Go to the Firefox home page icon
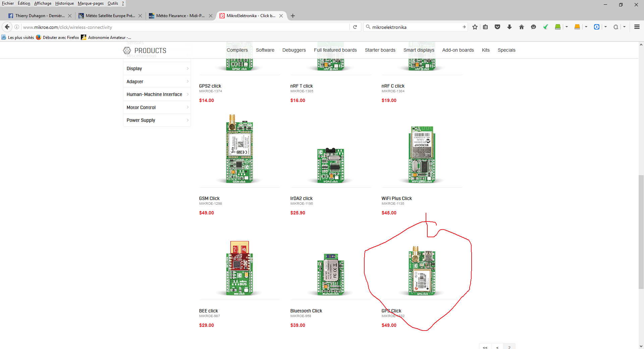644x349 pixels. [521, 27]
